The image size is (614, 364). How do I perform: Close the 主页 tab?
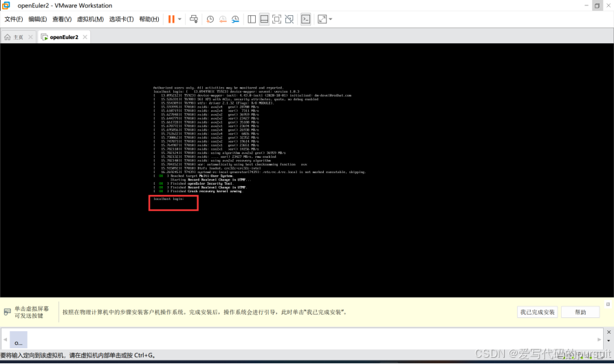coord(30,37)
